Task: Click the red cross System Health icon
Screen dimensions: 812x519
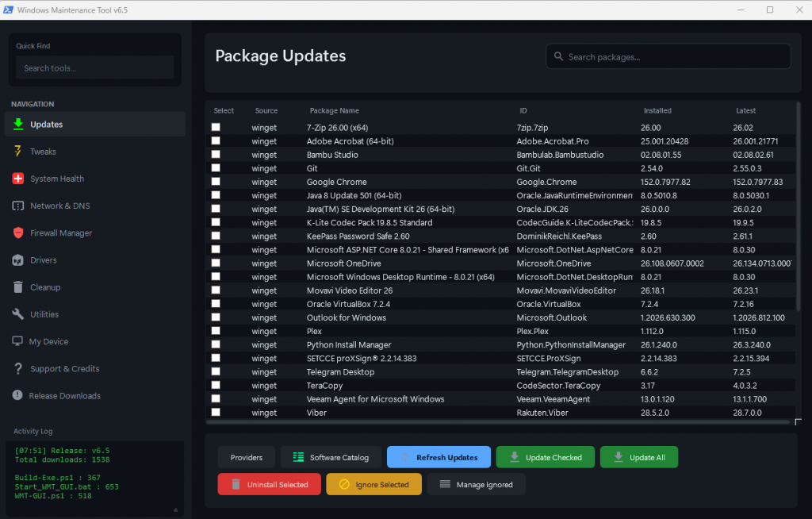Action: click(18, 179)
